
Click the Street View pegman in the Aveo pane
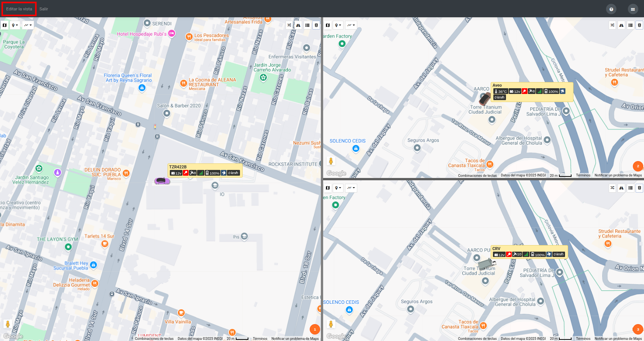tap(331, 161)
